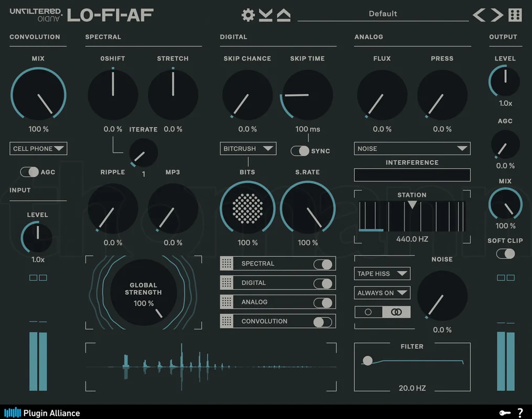This screenshot has width=532, height=419.
Task: Click the Station frequency dial slider
Action: coord(412,216)
